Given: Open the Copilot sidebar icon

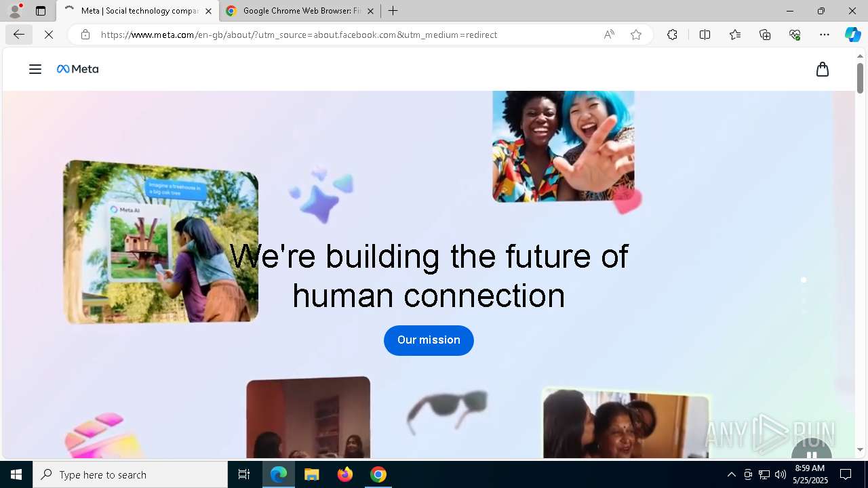Looking at the screenshot, I should click(x=852, y=35).
